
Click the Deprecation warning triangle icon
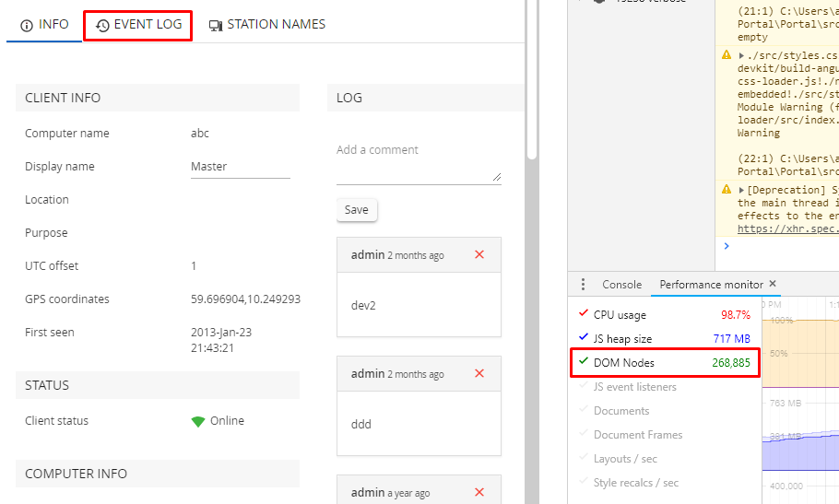pos(727,189)
